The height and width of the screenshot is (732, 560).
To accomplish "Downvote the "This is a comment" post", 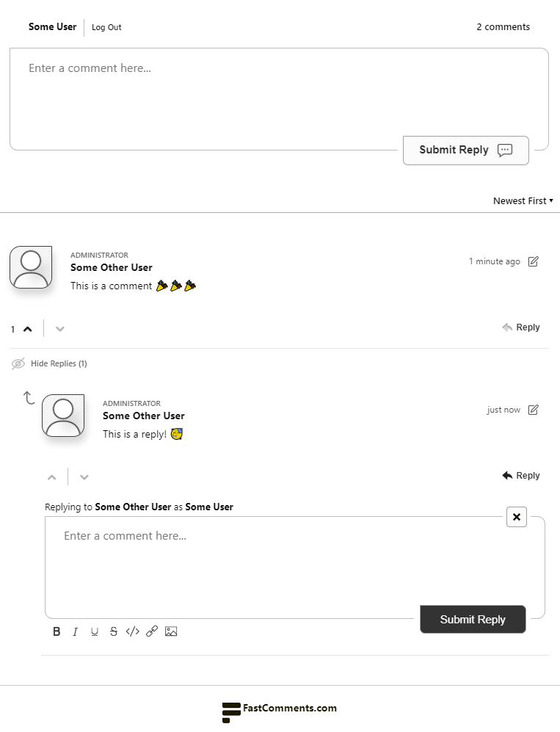I will [x=60, y=329].
